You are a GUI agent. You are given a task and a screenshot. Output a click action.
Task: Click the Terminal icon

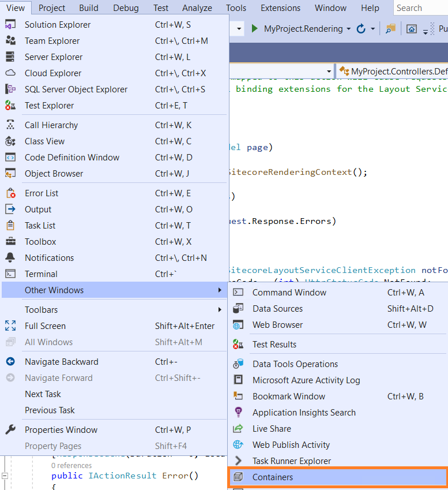tap(10, 274)
